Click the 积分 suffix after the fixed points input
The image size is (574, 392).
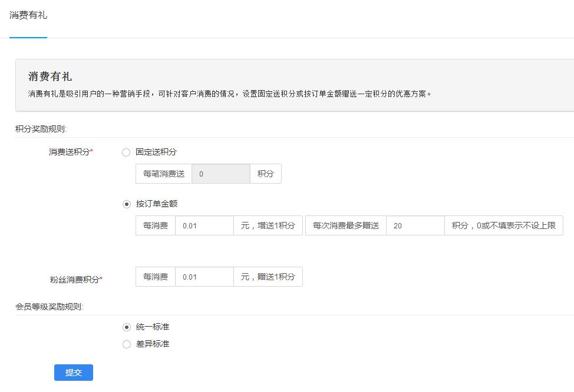(x=266, y=174)
